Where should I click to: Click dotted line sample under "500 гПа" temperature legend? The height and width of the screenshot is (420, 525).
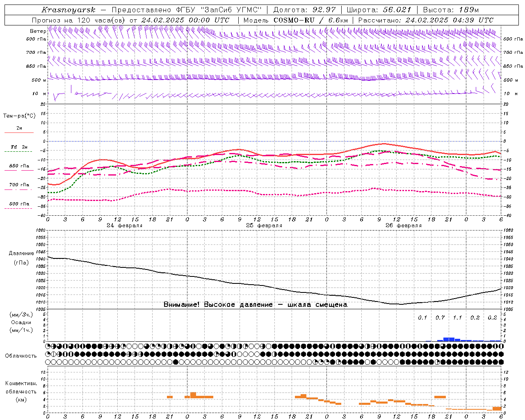point(19,209)
